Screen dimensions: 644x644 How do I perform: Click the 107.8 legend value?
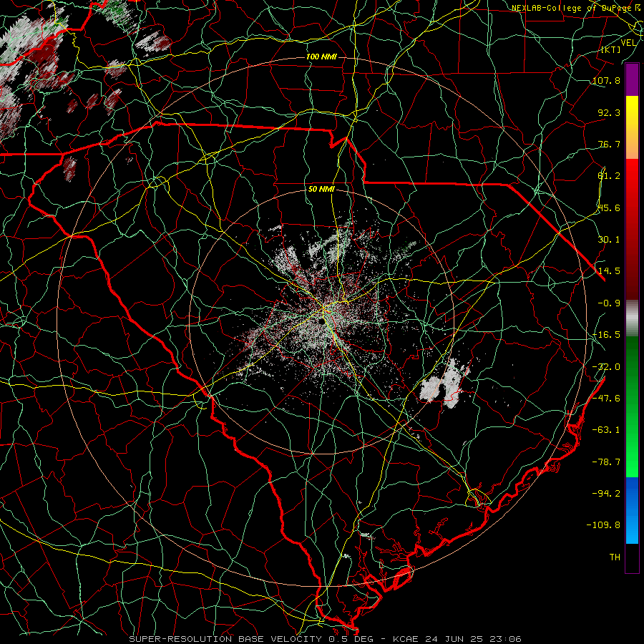(x=606, y=80)
